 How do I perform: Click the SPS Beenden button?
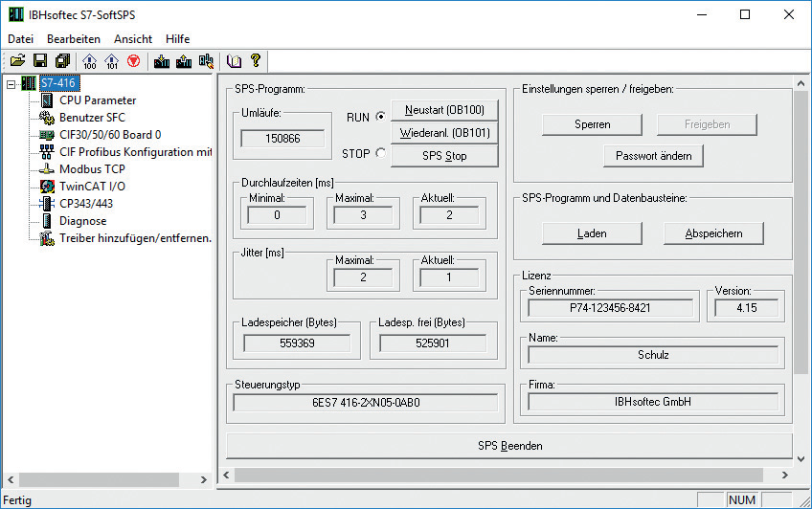[509, 446]
